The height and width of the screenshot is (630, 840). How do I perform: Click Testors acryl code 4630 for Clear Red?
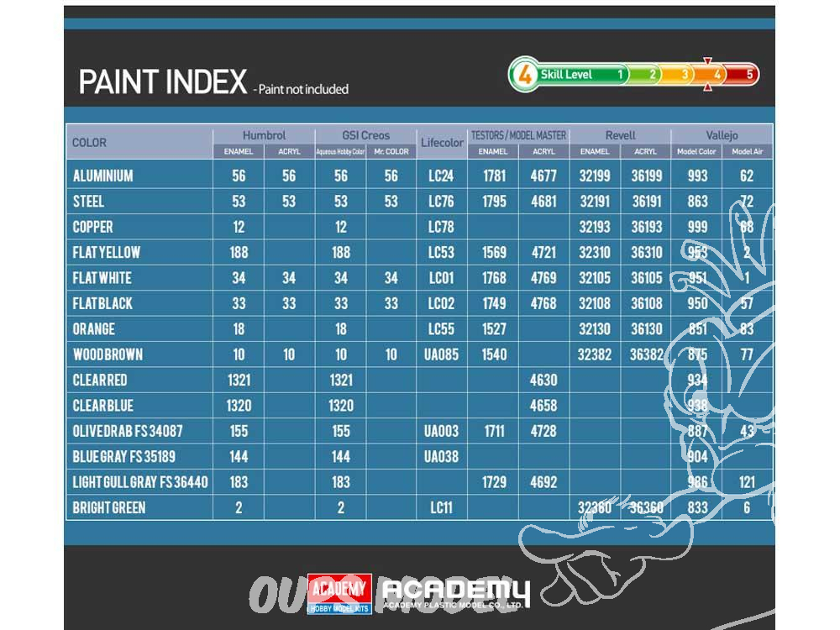point(543,380)
